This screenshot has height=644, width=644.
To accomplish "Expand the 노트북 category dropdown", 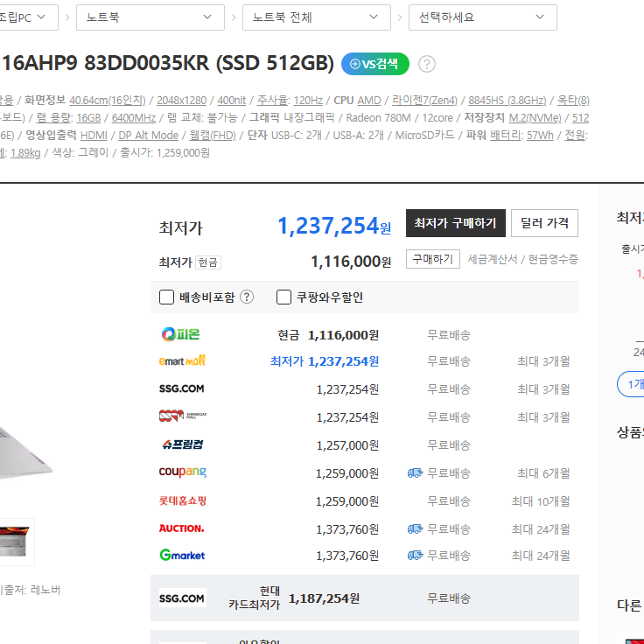I will coord(150,17).
